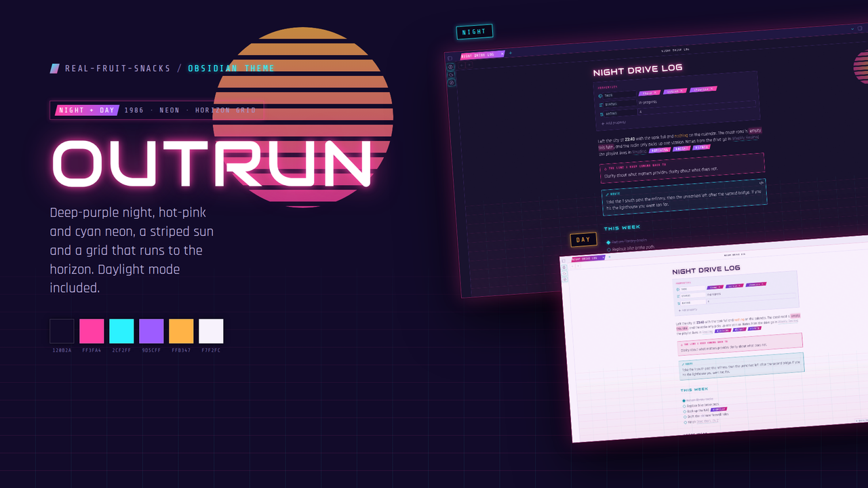This screenshot has height=488, width=868.
Task: Open 'Weekly Review' link in night window
Action: point(745,138)
